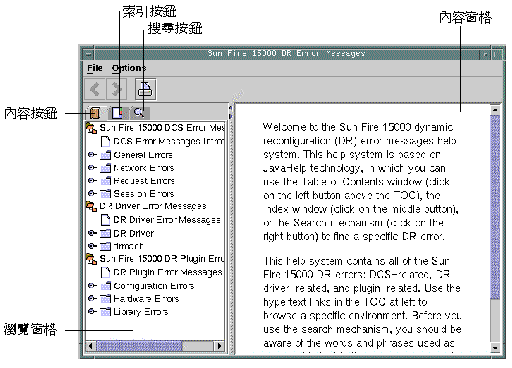Click navigation pane left scroll arrow
Screen dimensions: 512x368
pyautogui.click(x=90, y=346)
